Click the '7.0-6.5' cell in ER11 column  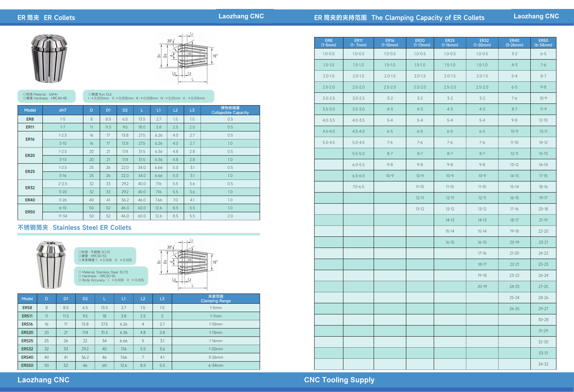[x=358, y=187]
